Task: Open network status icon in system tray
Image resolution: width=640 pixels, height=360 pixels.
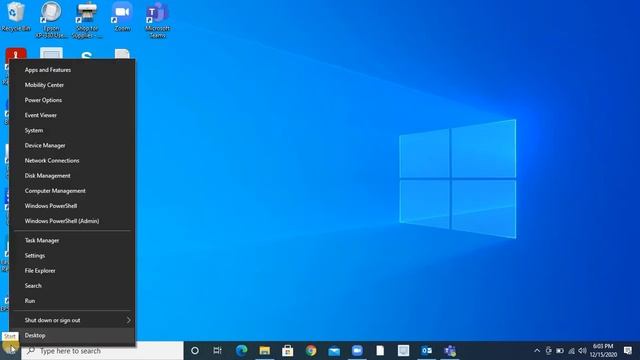Action: point(571,351)
